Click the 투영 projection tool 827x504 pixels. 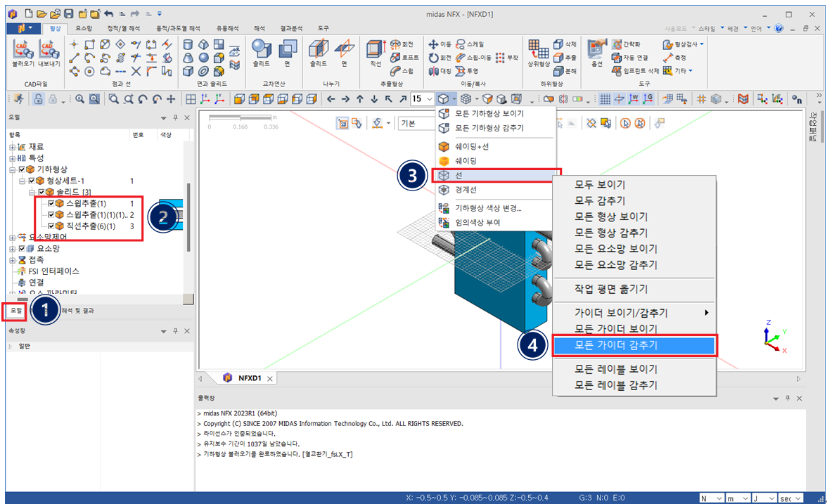click(x=467, y=70)
